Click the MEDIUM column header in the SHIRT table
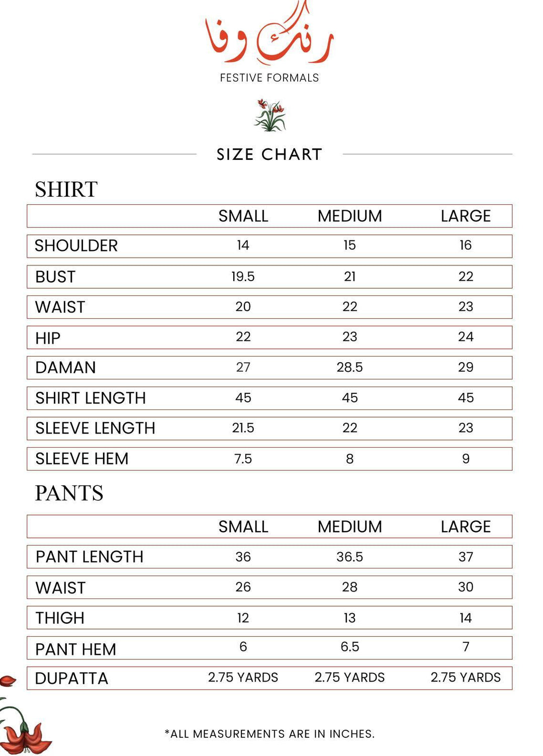This screenshot has width=543, height=756. tap(349, 216)
